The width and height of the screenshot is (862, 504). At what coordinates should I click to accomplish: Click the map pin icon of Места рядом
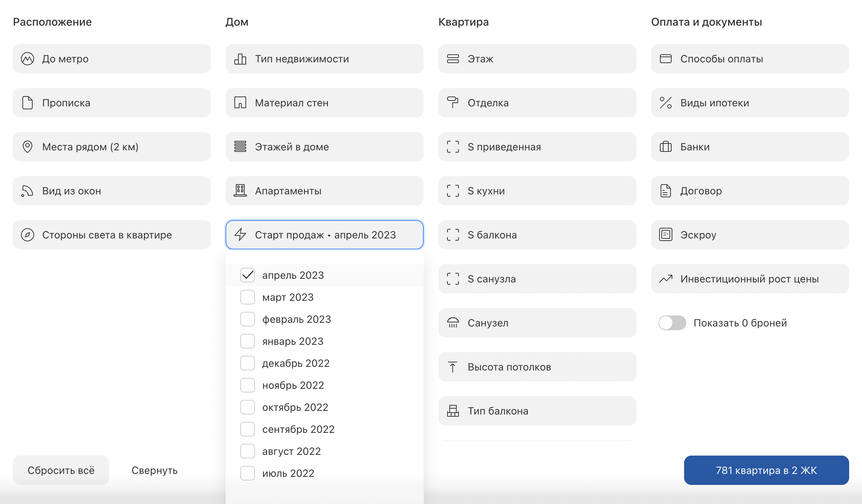tap(28, 147)
